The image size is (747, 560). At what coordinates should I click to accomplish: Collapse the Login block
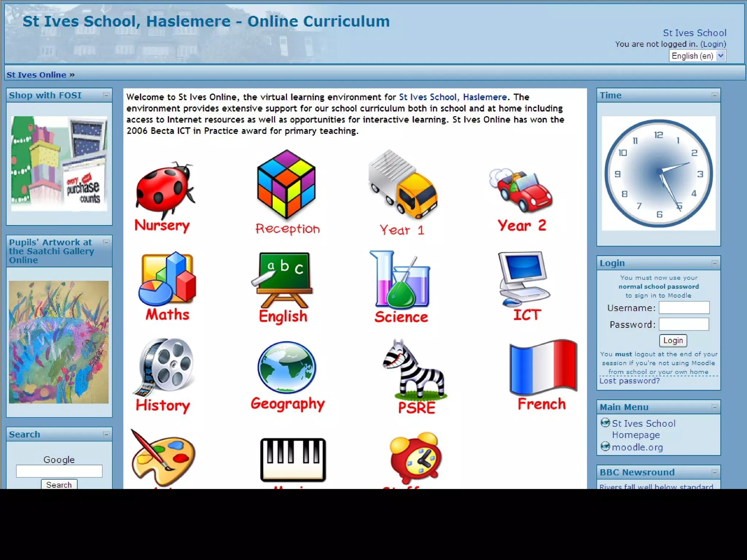[715, 263]
